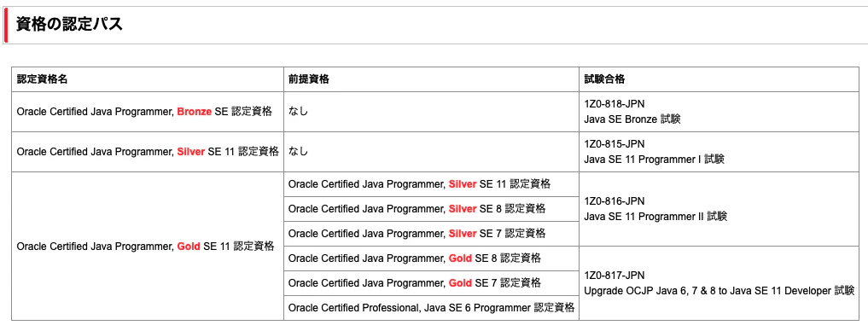Click exam code 1Z0-816-JPN
The height and width of the screenshot is (331, 868).
(x=615, y=201)
